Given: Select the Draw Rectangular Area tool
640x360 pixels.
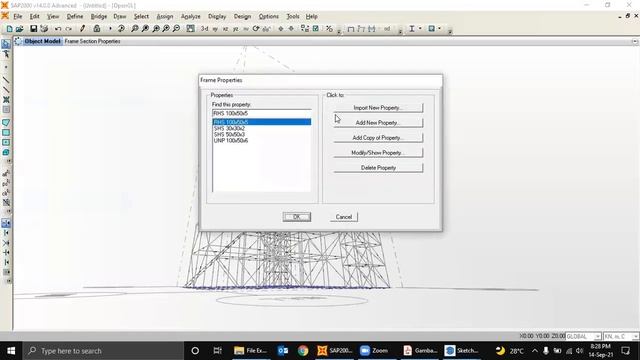Looking at the screenshot, I should (x=6, y=133).
